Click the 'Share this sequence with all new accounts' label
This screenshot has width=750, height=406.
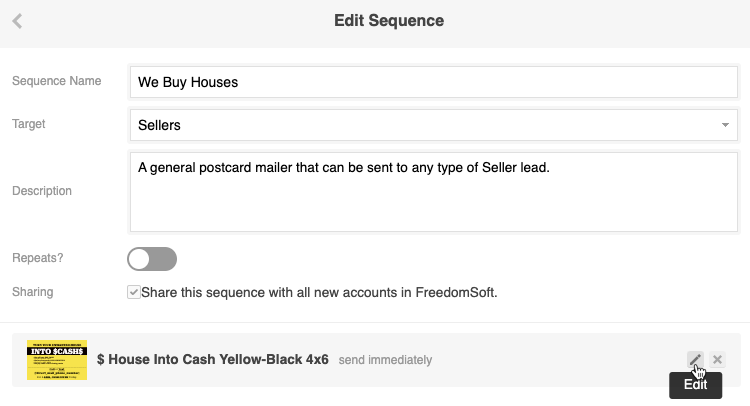point(319,293)
